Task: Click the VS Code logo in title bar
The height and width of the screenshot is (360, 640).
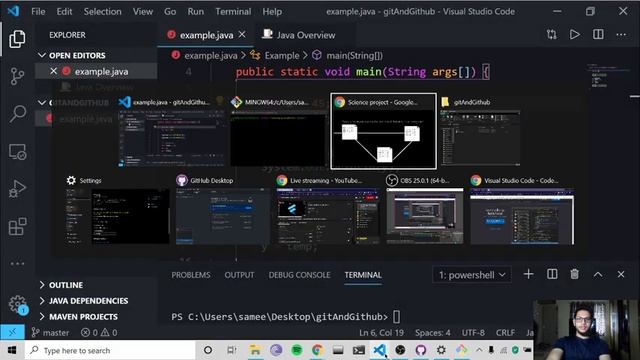Action: coord(13,11)
